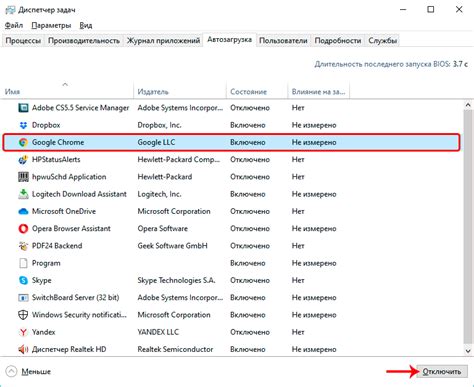Click the Google LLC publisher cell
This screenshot has width=474, height=387.
[156, 142]
